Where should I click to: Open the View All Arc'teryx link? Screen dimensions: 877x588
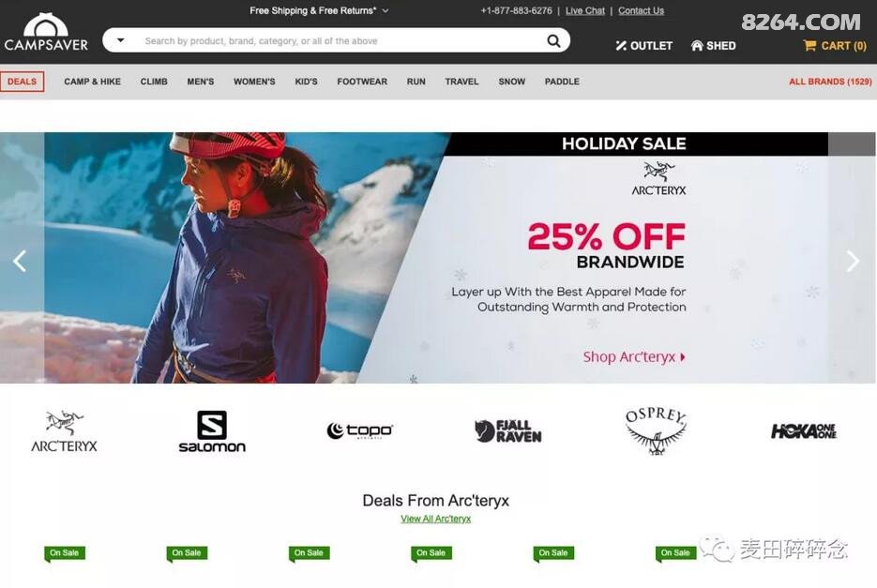coord(436,519)
